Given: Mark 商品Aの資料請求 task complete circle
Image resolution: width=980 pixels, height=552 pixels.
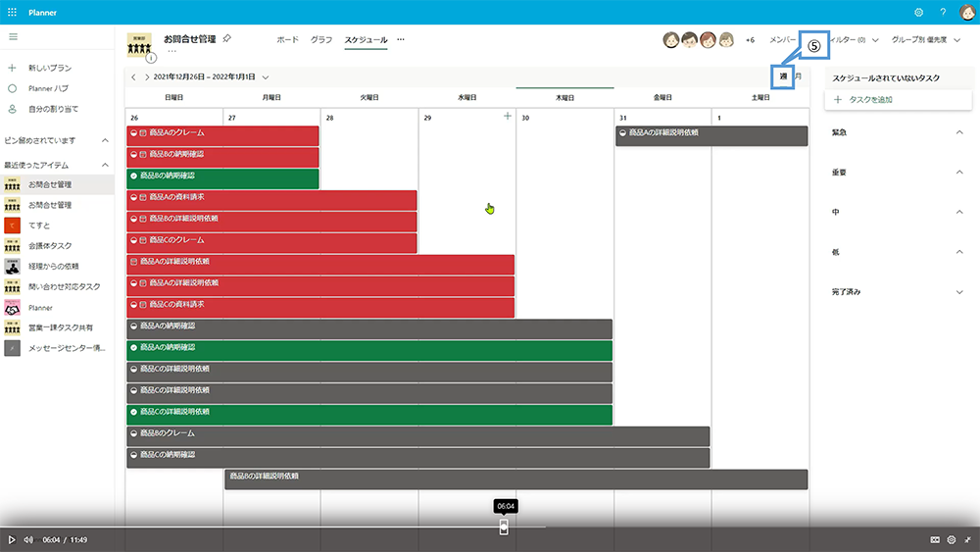Looking at the screenshot, I should pyautogui.click(x=133, y=197).
